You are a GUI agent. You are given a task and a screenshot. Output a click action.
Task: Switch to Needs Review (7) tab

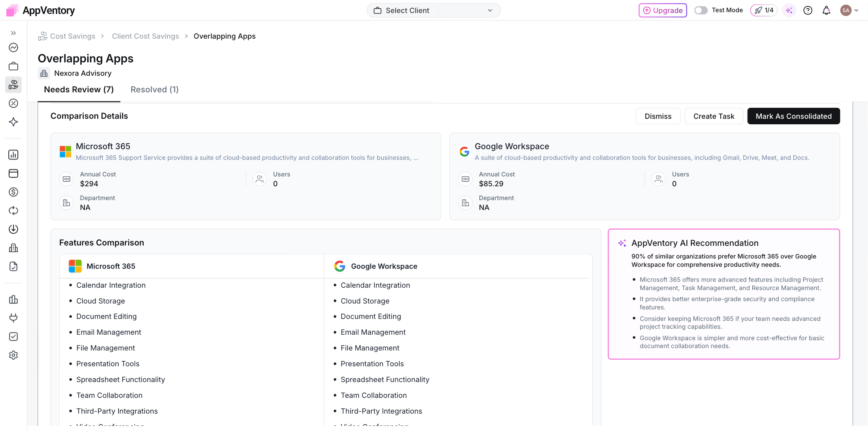(79, 90)
